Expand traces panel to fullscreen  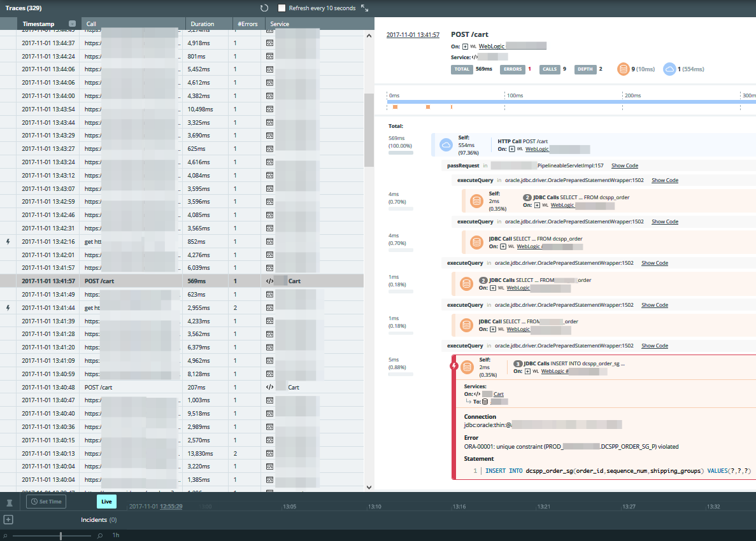(x=364, y=8)
